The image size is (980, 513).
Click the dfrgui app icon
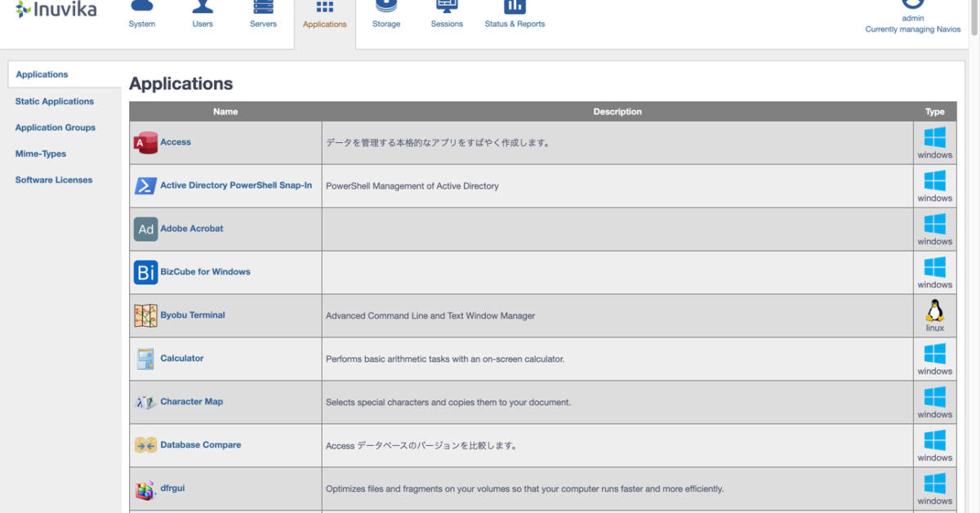click(145, 489)
